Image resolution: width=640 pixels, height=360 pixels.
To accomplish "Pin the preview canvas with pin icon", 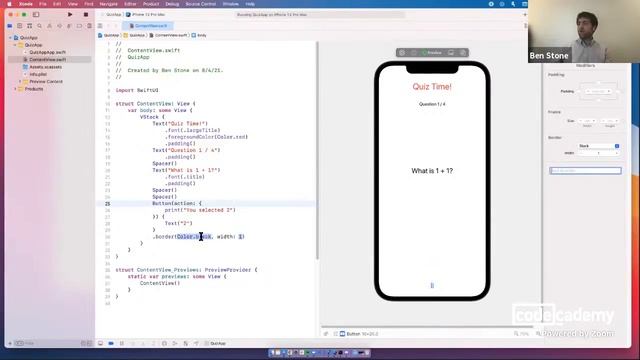I will click(326, 334).
